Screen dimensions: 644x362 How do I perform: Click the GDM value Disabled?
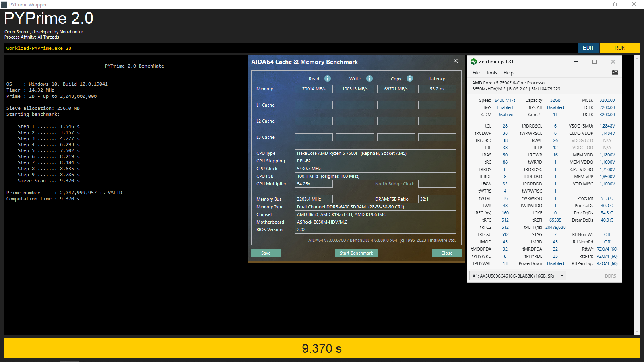505,115
